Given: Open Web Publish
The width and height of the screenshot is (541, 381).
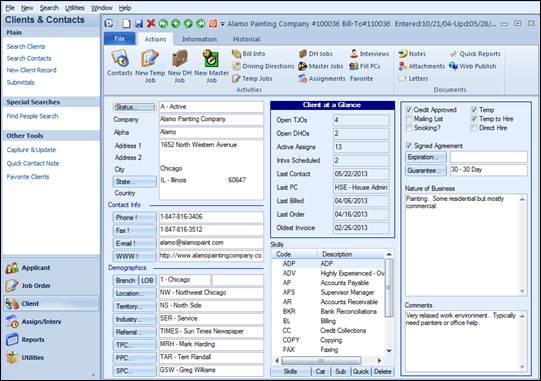Looking at the screenshot, I should (473, 66).
